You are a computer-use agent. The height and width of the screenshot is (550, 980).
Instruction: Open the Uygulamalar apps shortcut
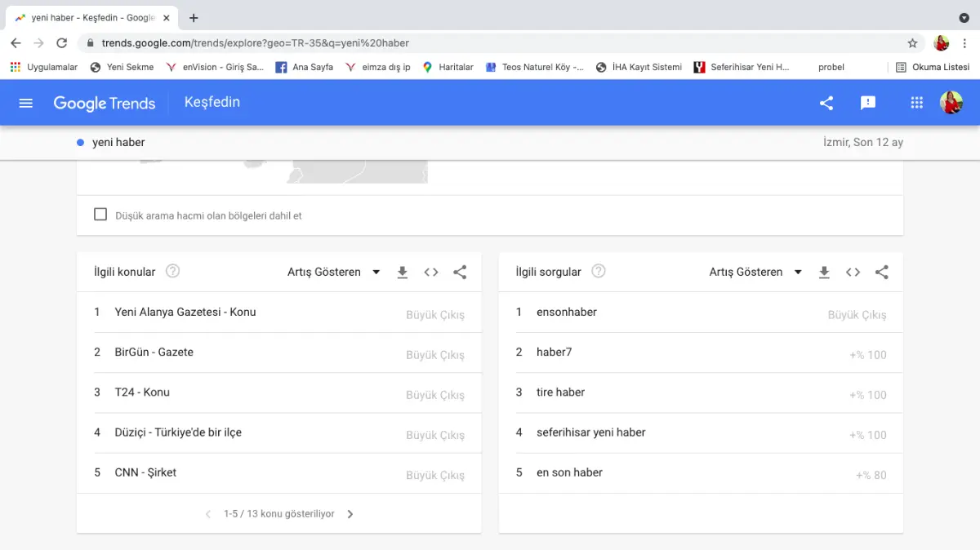(43, 67)
